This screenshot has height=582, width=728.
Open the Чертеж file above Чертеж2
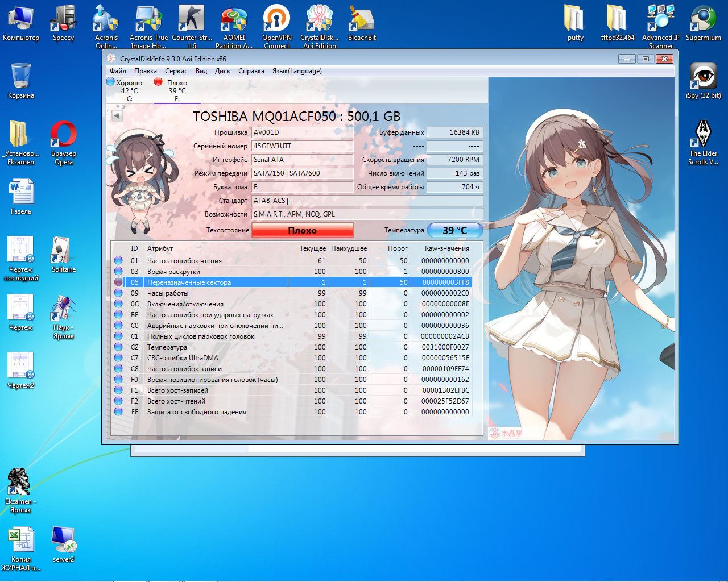coord(21,313)
